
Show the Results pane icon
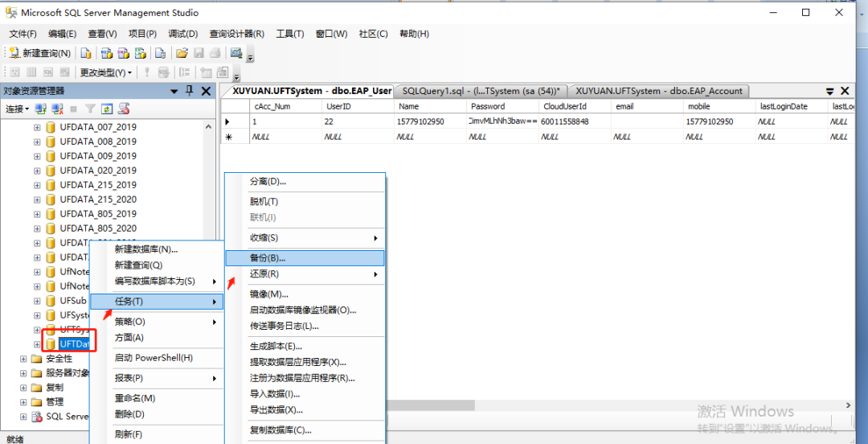click(65, 72)
